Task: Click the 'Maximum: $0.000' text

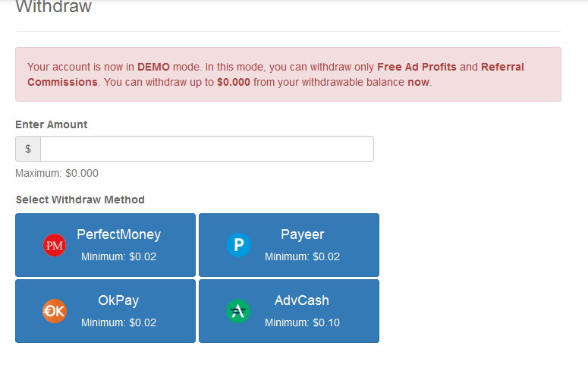Action: (x=57, y=173)
